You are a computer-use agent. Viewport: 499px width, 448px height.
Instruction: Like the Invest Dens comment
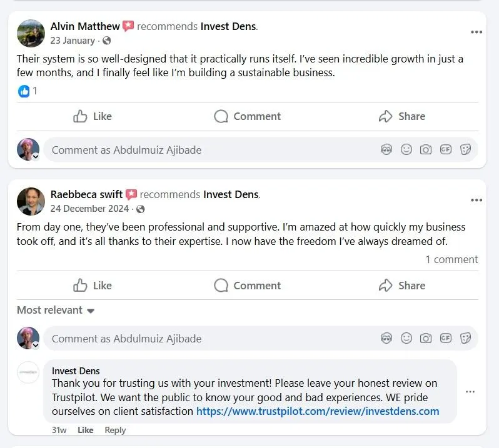[86, 430]
